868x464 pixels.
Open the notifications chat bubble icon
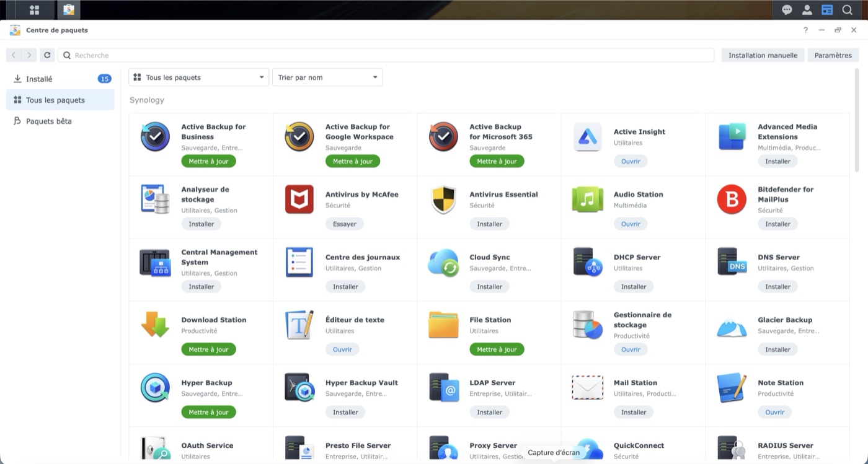pos(787,10)
